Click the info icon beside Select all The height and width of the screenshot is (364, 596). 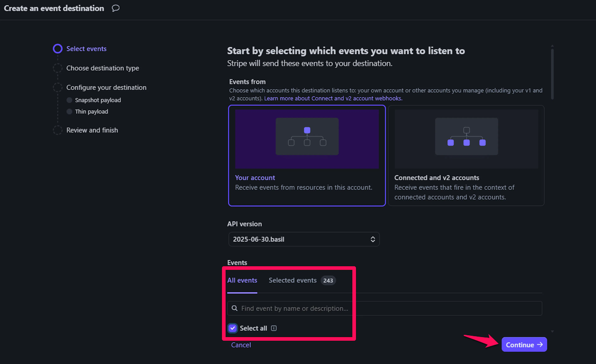click(x=274, y=328)
